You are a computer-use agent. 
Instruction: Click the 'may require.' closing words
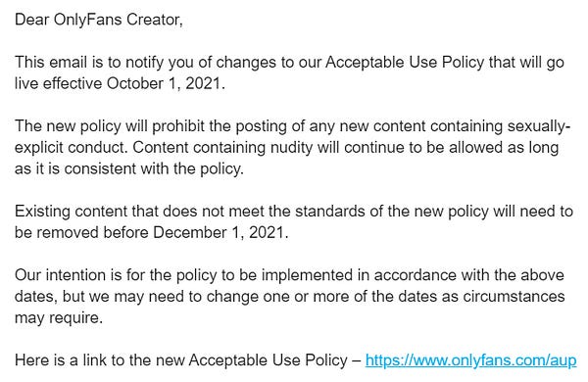[x=59, y=318]
